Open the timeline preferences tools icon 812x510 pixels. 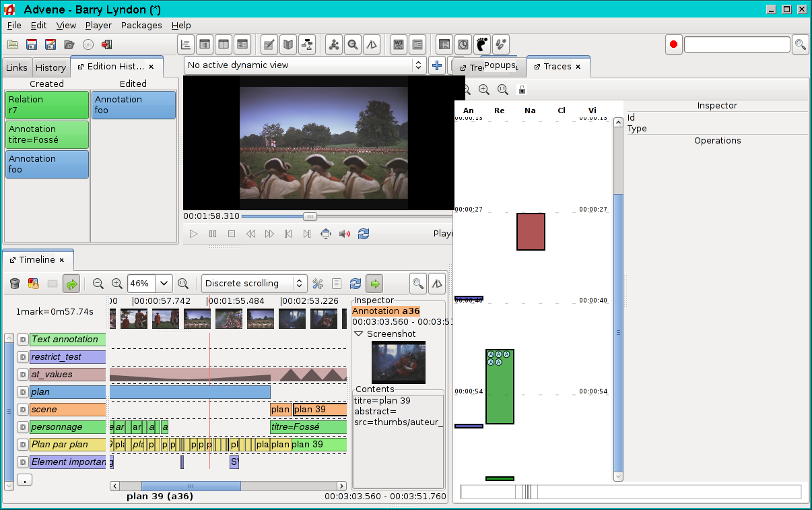318,284
